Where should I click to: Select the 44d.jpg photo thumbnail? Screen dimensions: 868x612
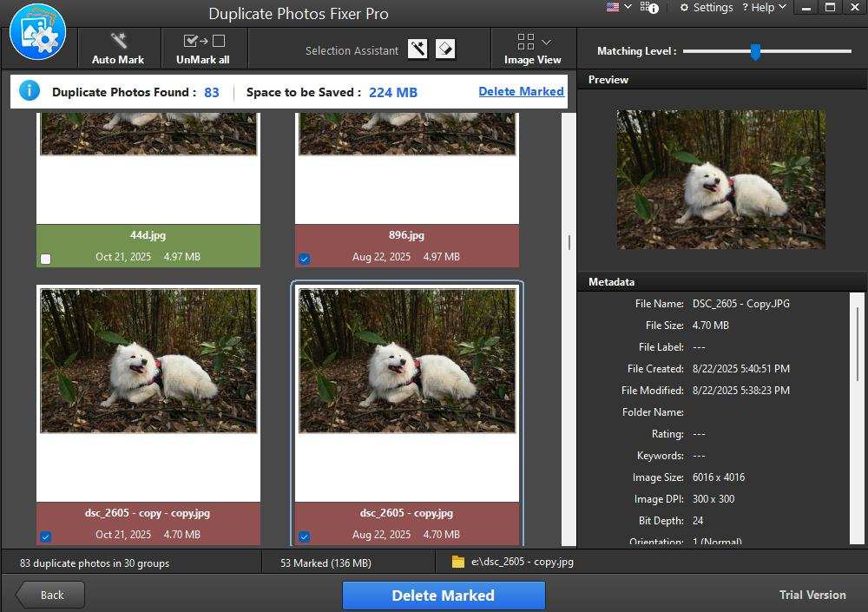(x=148, y=134)
